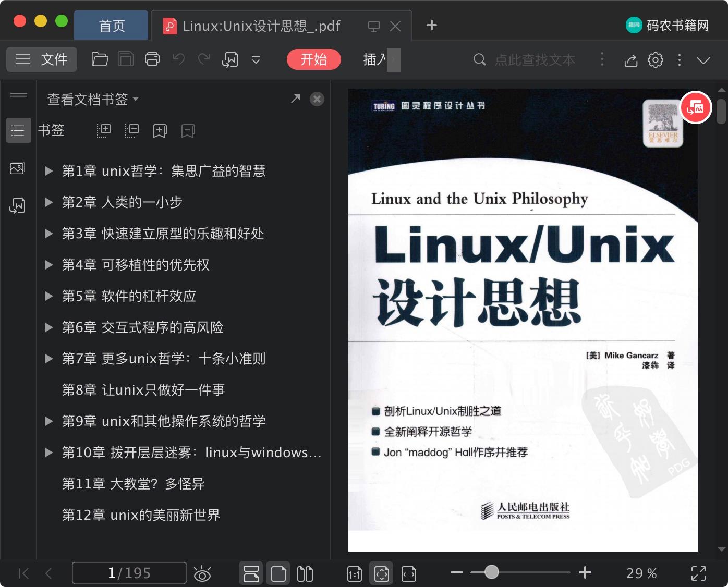Expand 第3章 快速建立原型 bookmark
The height and width of the screenshot is (587, 728).
coord(49,234)
